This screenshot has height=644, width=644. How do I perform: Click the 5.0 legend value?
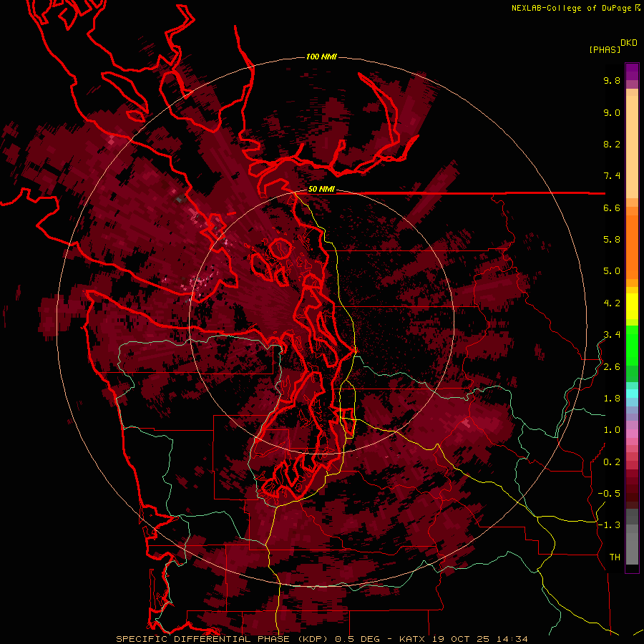click(x=612, y=271)
